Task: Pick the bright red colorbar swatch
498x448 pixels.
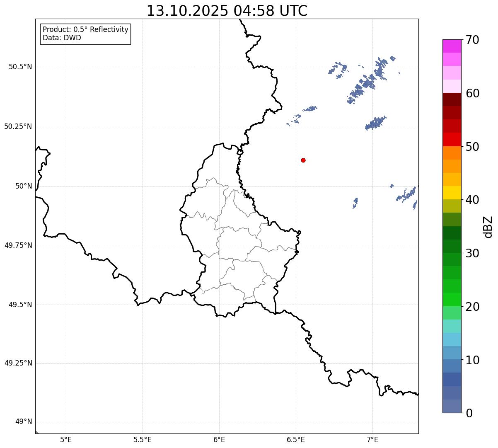Action: pyautogui.click(x=452, y=139)
